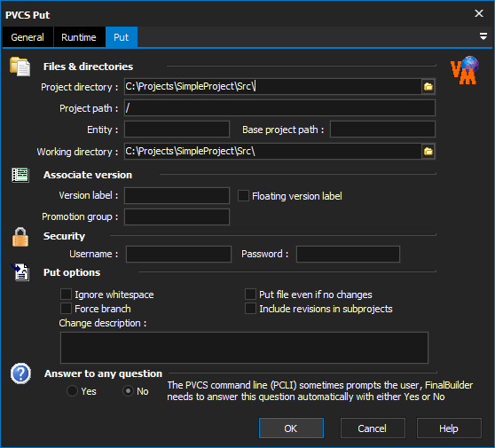This screenshot has width=495, height=448.
Task: Click the 'Put options' heading text
Action: [72, 272]
